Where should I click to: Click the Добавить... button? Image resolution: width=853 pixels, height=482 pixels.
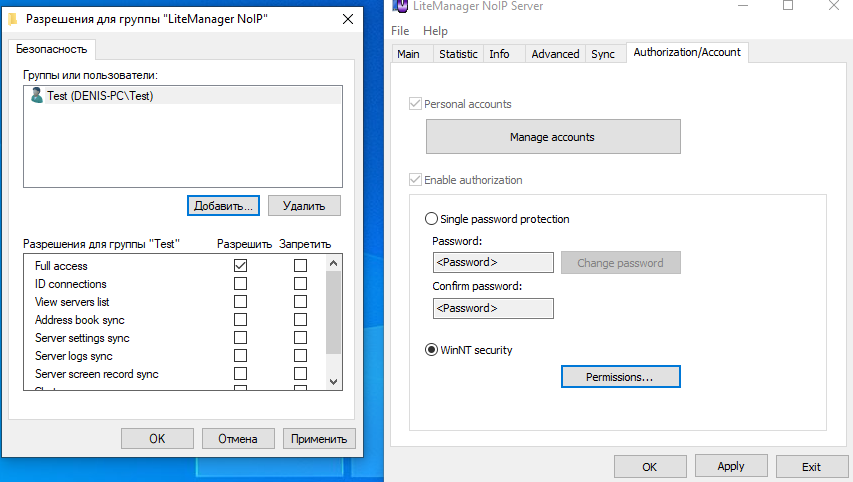(x=223, y=206)
